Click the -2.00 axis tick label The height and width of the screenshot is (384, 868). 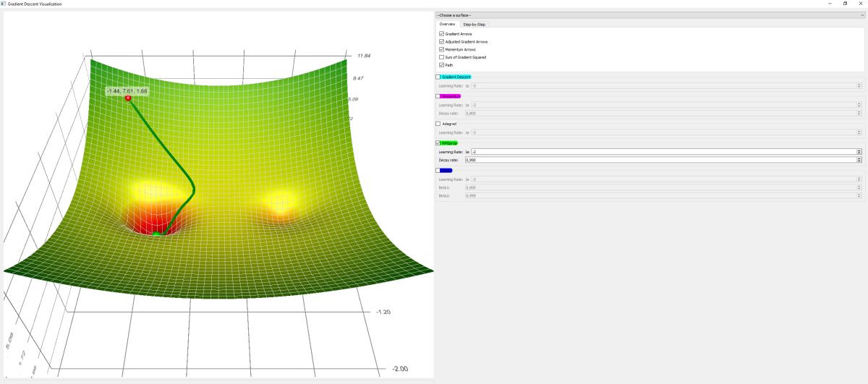tap(399, 368)
